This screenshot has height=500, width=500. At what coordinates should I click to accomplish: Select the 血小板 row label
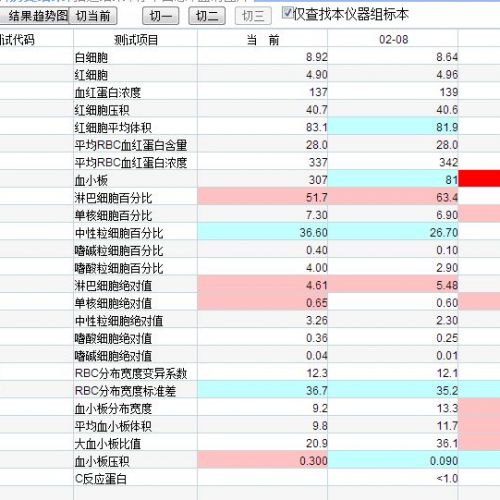coord(91,181)
